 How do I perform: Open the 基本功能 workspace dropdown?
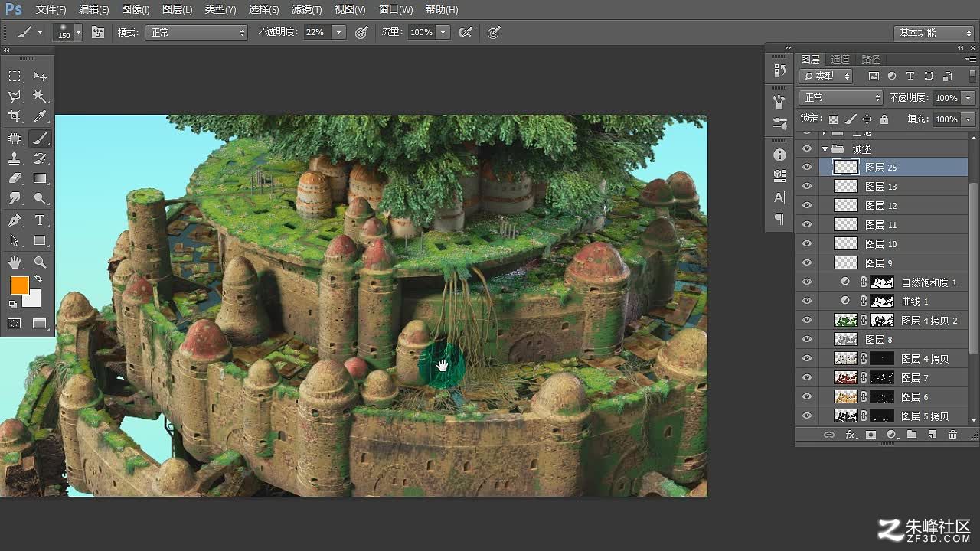(x=933, y=33)
